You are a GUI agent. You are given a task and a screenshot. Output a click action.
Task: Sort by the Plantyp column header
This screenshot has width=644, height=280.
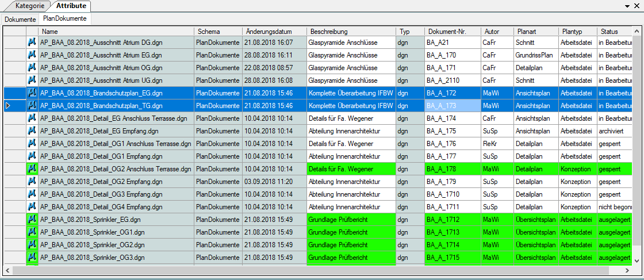(577, 32)
